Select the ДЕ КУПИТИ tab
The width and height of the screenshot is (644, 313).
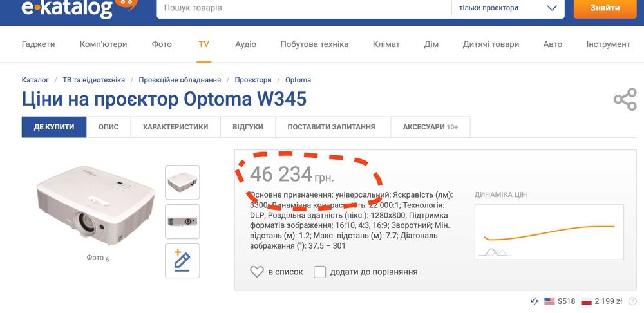54,127
